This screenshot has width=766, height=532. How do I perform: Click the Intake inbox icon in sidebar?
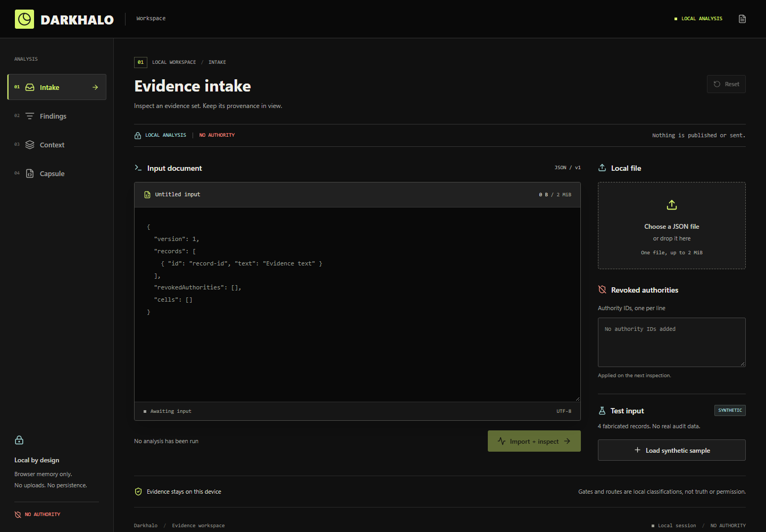pyautogui.click(x=30, y=87)
